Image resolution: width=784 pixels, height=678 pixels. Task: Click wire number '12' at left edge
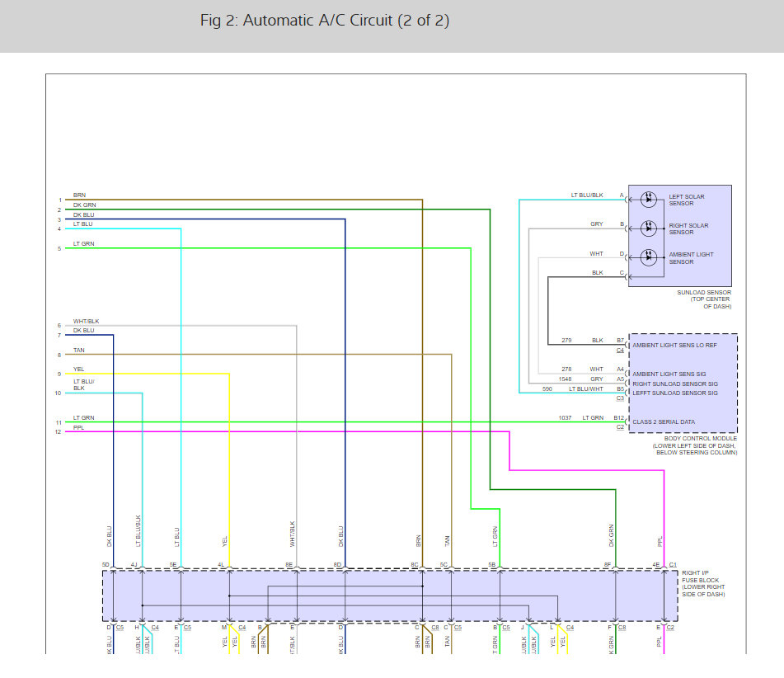58,432
